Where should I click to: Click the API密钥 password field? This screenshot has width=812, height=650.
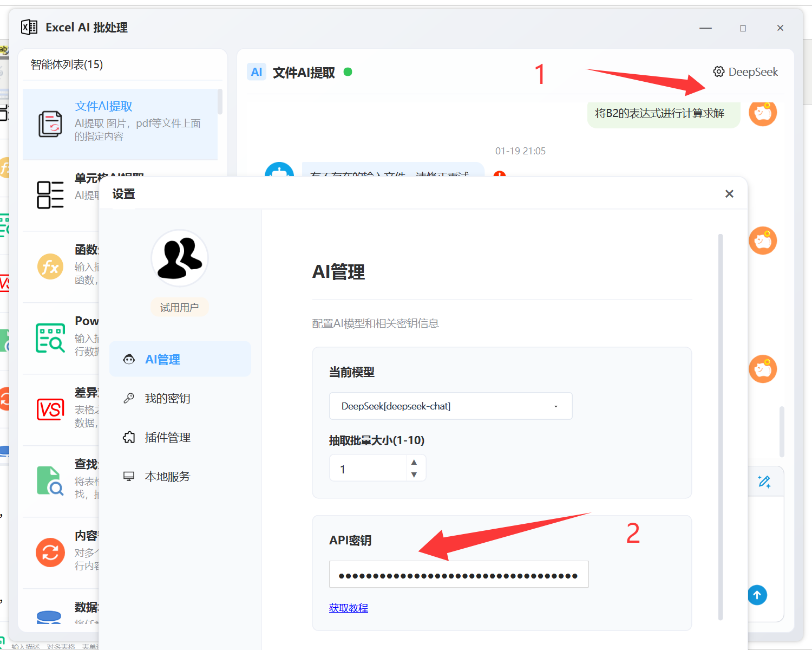click(459, 574)
